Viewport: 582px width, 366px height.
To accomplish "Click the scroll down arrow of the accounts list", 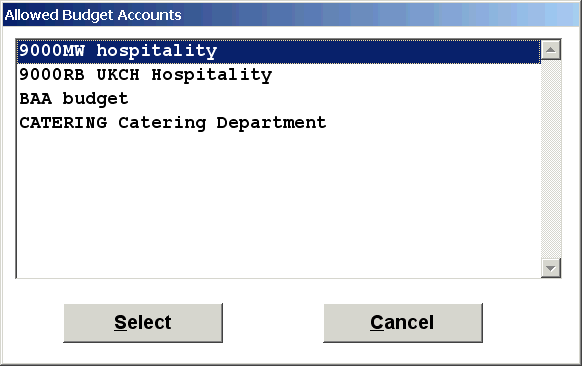I will click(550, 268).
